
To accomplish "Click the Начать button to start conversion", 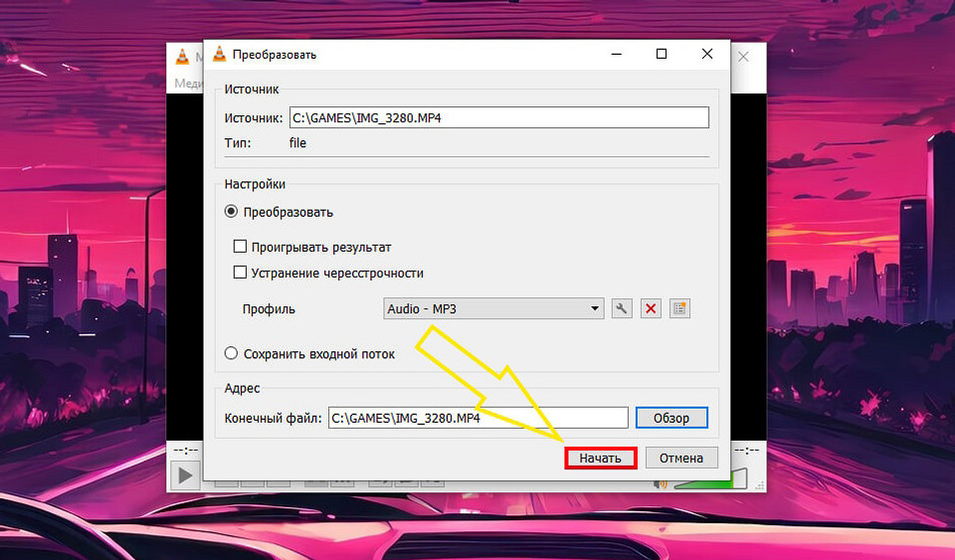I will tap(600, 459).
